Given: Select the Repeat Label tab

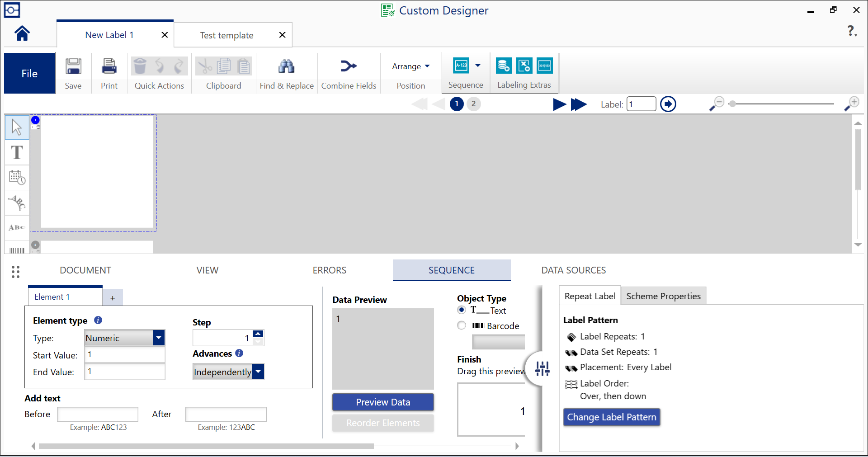Looking at the screenshot, I should (x=590, y=296).
